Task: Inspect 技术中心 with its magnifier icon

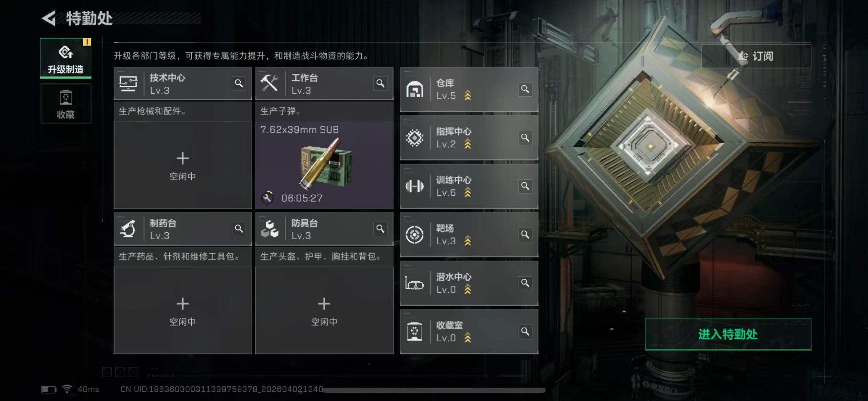Action: [x=239, y=83]
